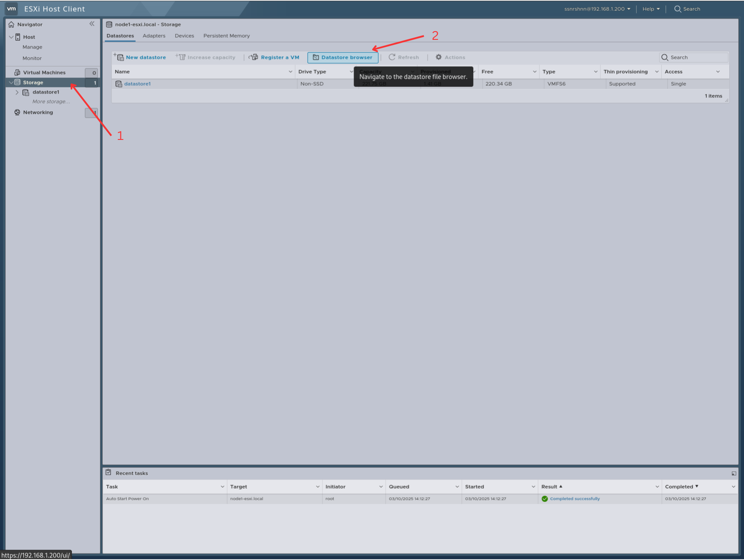Screen dimensions: 744x560
Task: Click the Completed successfully task link
Action: [x=575, y=498]
